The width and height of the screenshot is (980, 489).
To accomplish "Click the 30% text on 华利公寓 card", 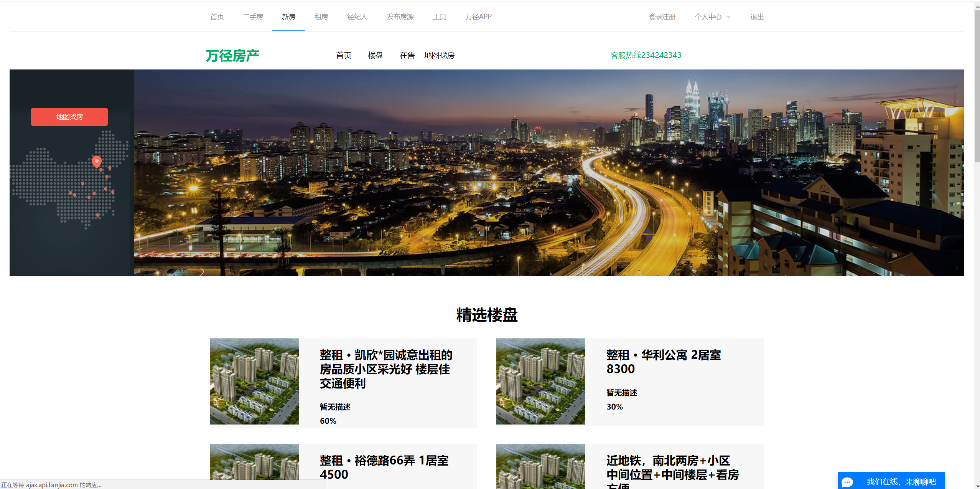I will click(x=614, y=406).
